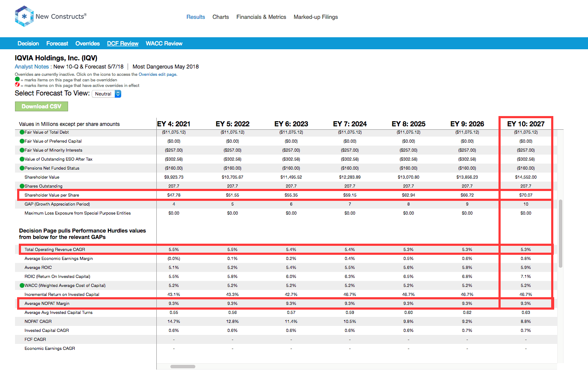Image resolution: width=588 pixels, height=382 pixels.
Task: Click the Maximum Loss Exposure row label
Action: (x=78, y=213)
